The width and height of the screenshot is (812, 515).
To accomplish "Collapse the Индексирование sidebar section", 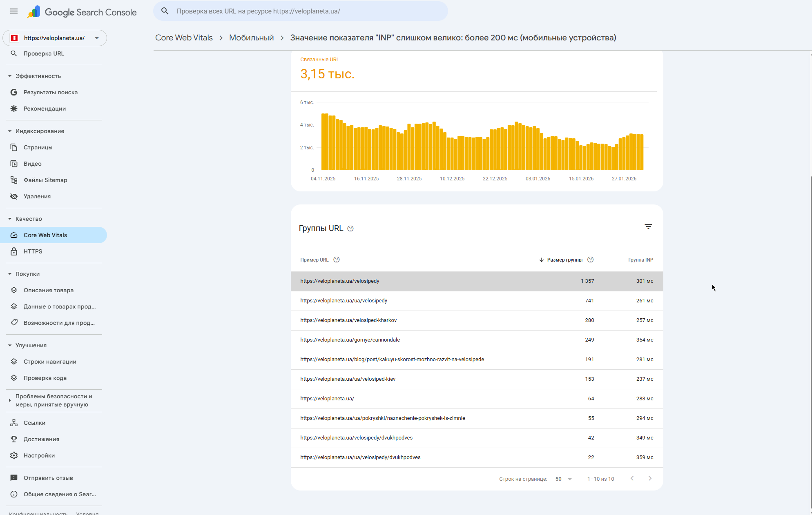I will pos(10,131).
